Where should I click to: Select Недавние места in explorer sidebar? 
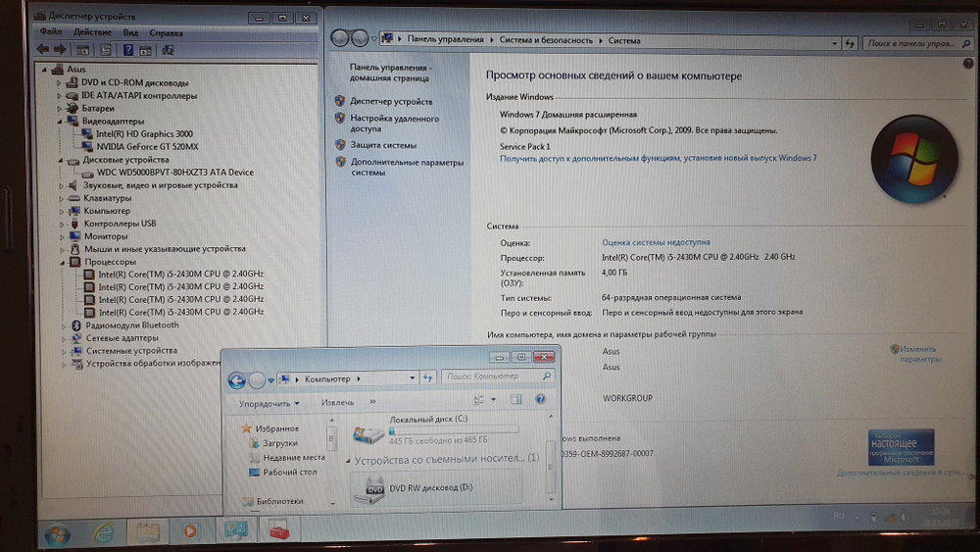click(x=294, y=458)
